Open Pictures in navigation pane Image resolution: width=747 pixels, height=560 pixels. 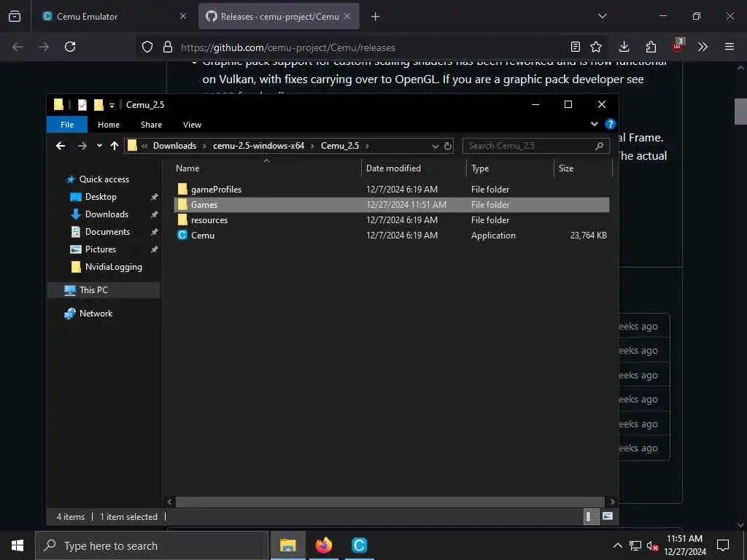point(100,249)
